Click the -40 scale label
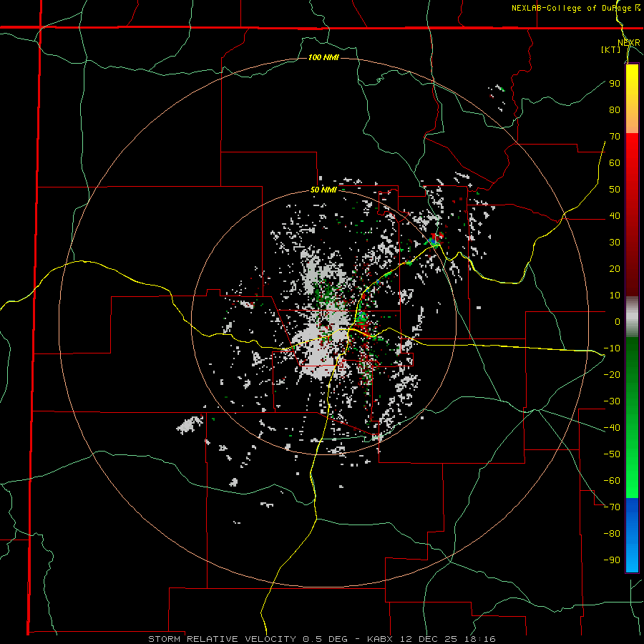Image resolution: width=644 pixels, height=644 pixels. 612,428
